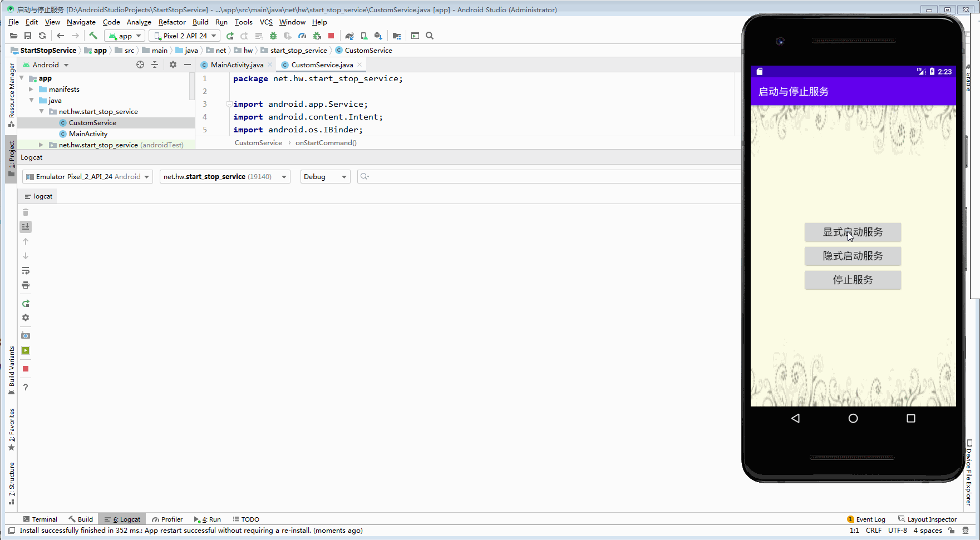
Task: Click 显式启动服务 button in emulator
Action: pyautogui.click(x=853, y=232)
